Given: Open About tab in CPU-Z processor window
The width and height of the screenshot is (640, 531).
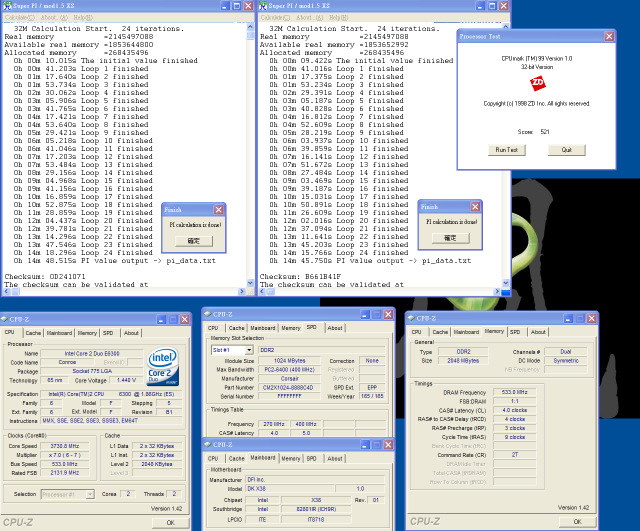Looking at the screenshot, I should (131, 333).
